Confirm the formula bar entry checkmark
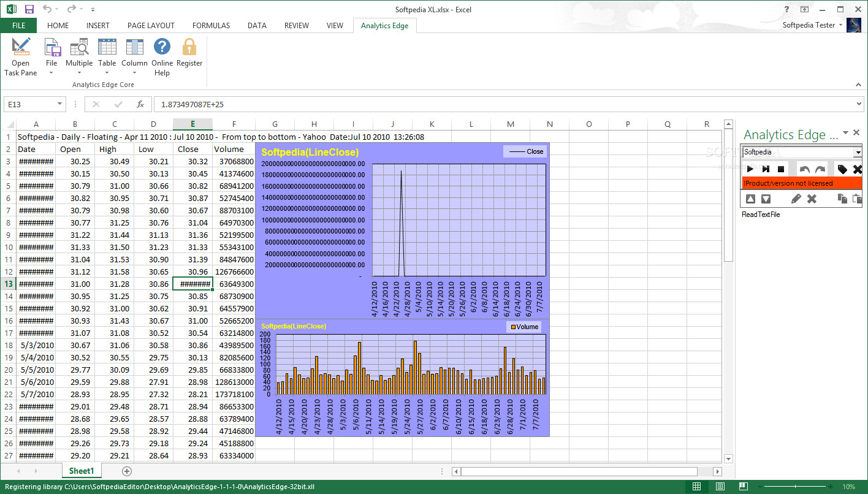Screen dimensions: 868x494 pyautogui.click(x=118, y=104)
